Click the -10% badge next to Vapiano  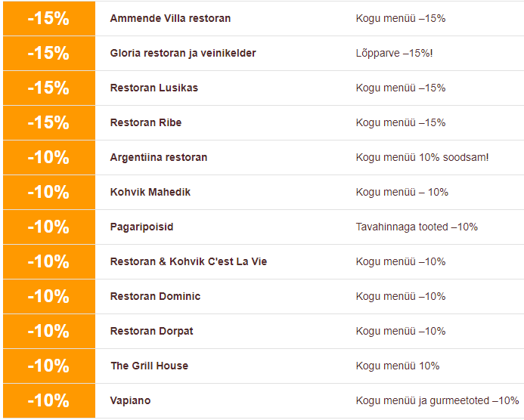[48, 400]
